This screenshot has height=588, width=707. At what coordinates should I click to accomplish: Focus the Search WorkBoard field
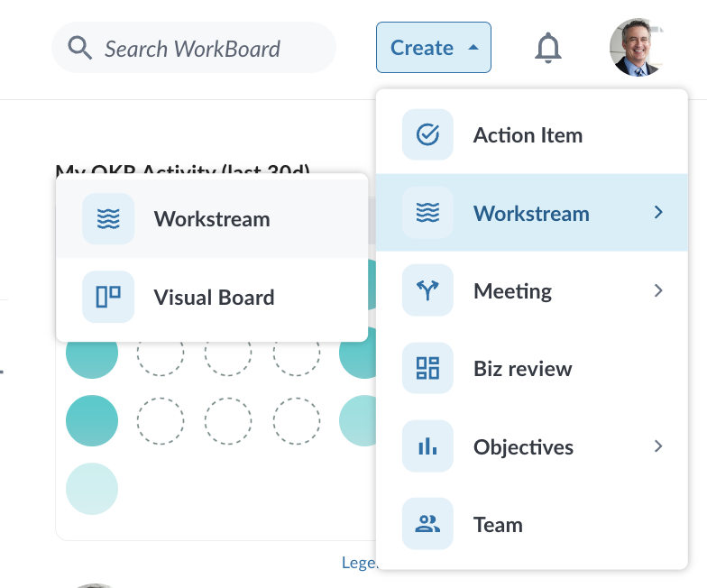[194, 48]
